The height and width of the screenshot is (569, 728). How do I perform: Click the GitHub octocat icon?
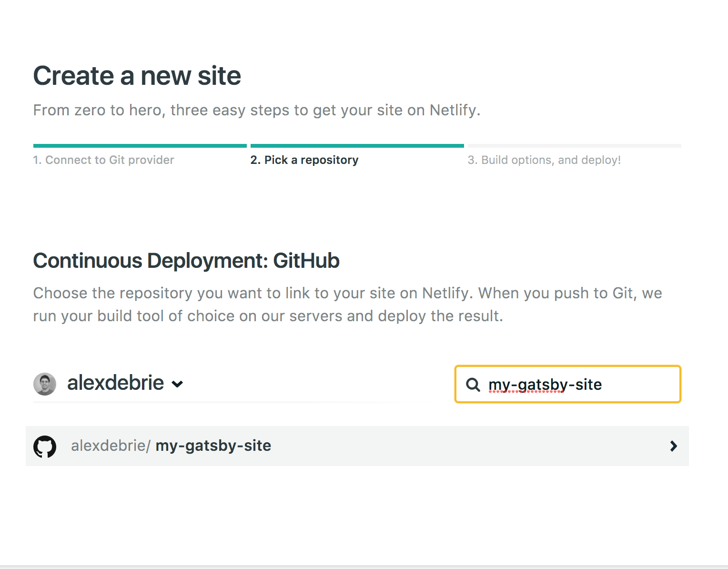point(45,447)
